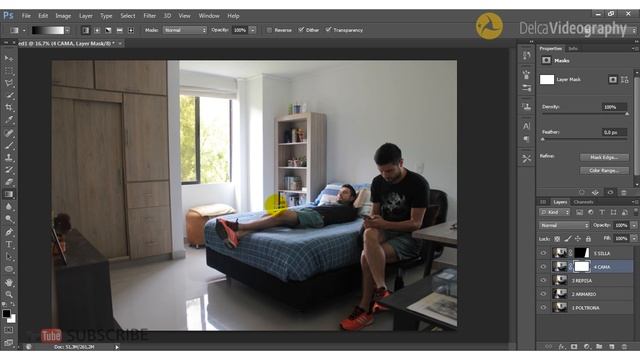Viewport: 640px width, 360px height.
Task: Open layer blend mode Normal dropdown
Action: (564, 225)
